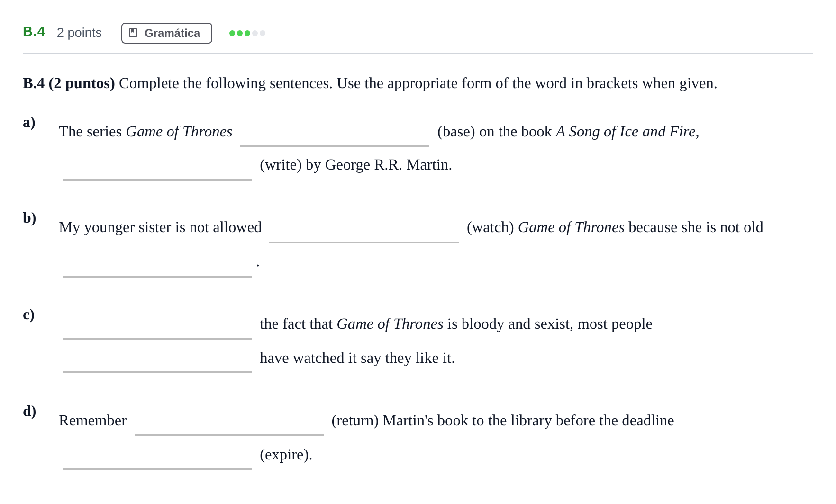Click the 'd)' sentence label
The image size is (836, 504).
tap(29, 411)
